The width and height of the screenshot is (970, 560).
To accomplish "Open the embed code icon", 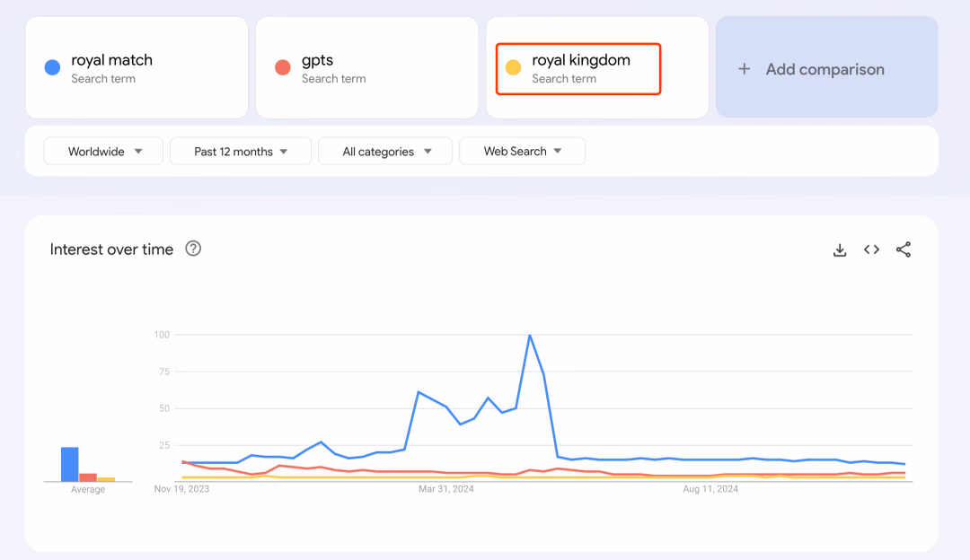I will click(x=871, y=249).
